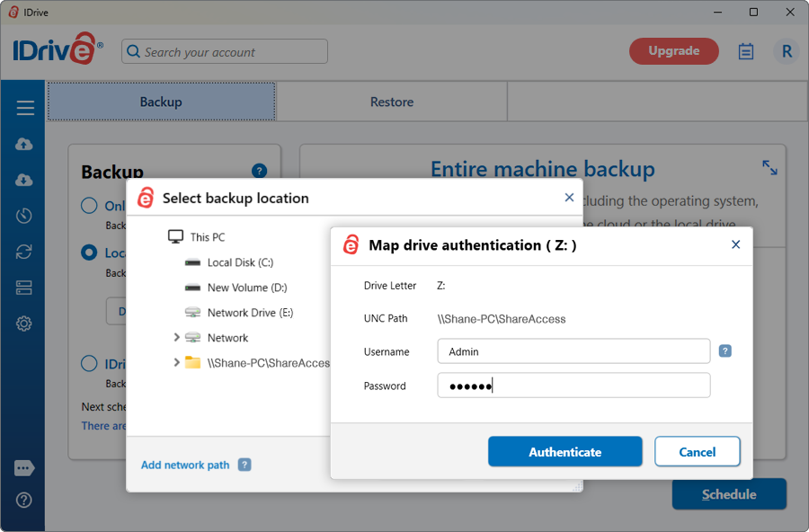The image size is (809, 532).
Task: Select the \\Shane-PC\ShareAccess folder item
Action: tap(257, 363)
